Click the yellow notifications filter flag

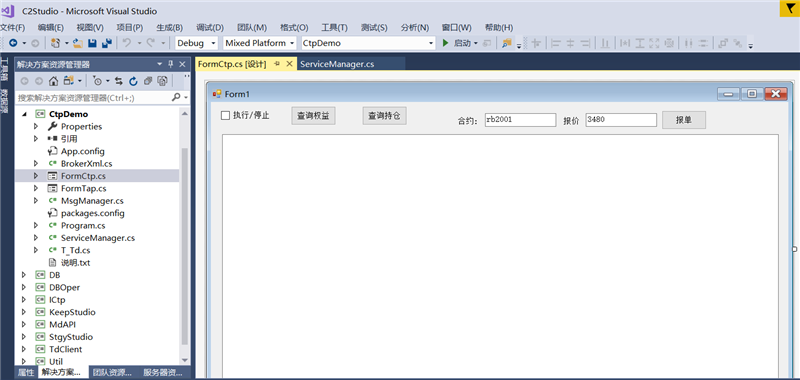point(790,10)
